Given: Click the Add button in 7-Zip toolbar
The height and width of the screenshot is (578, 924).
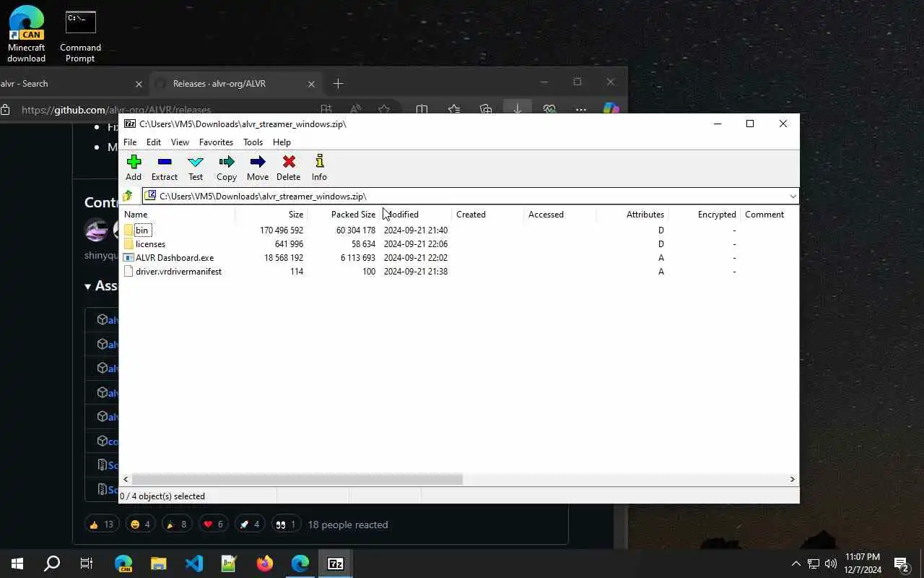Looking at the screenshot, I should click(134, 168).
